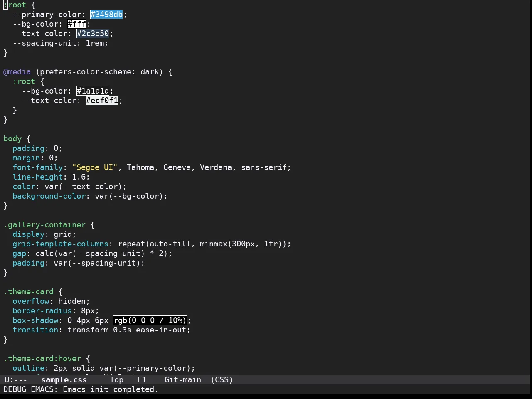Click the 'body' selector
532x399 pixels.
click(x=12, y=139)
